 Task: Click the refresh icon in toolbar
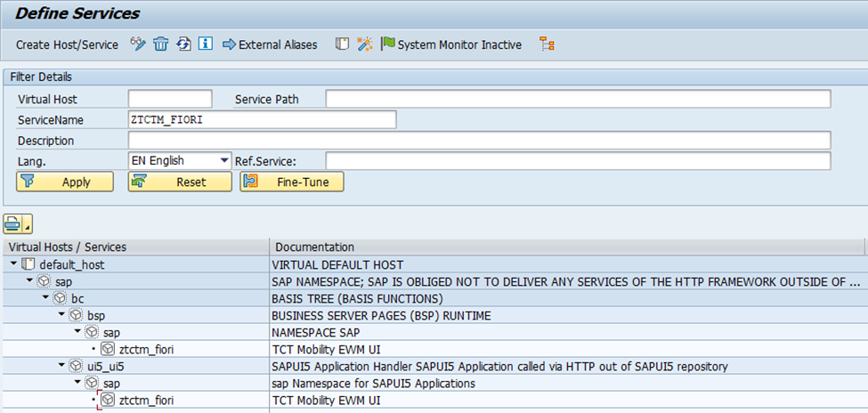(x=183, y=45)
